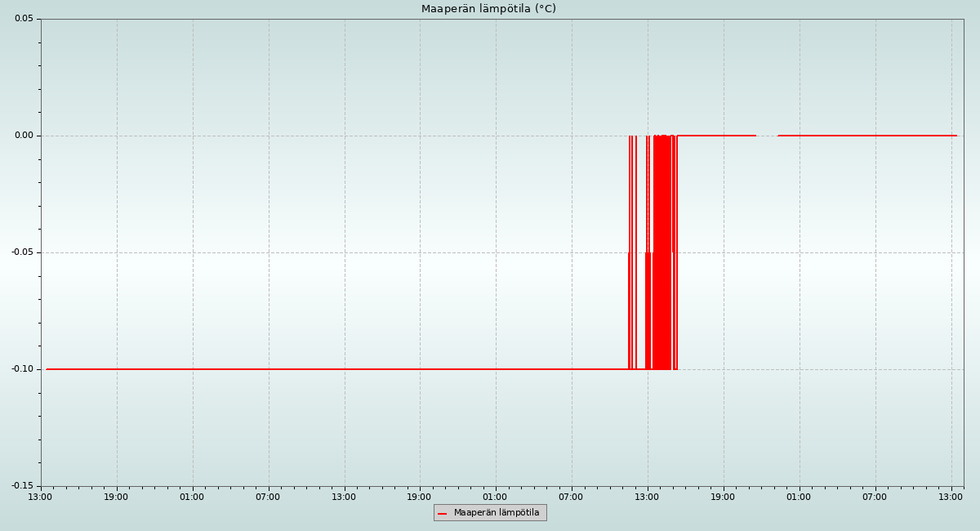Click the -0.10 y-axis label
The image size is (980, 531).
(22, 369)
